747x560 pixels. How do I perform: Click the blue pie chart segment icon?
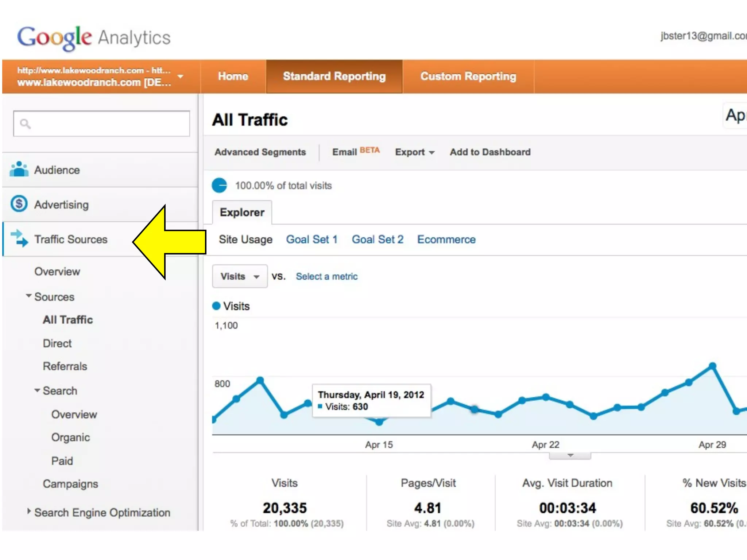click(x=219, y=185)
